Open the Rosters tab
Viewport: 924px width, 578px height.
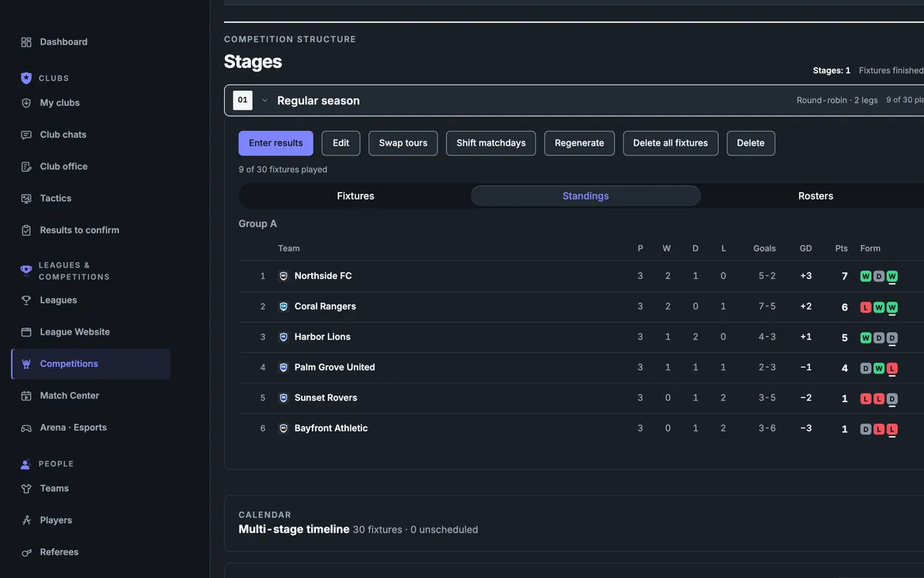815,196
